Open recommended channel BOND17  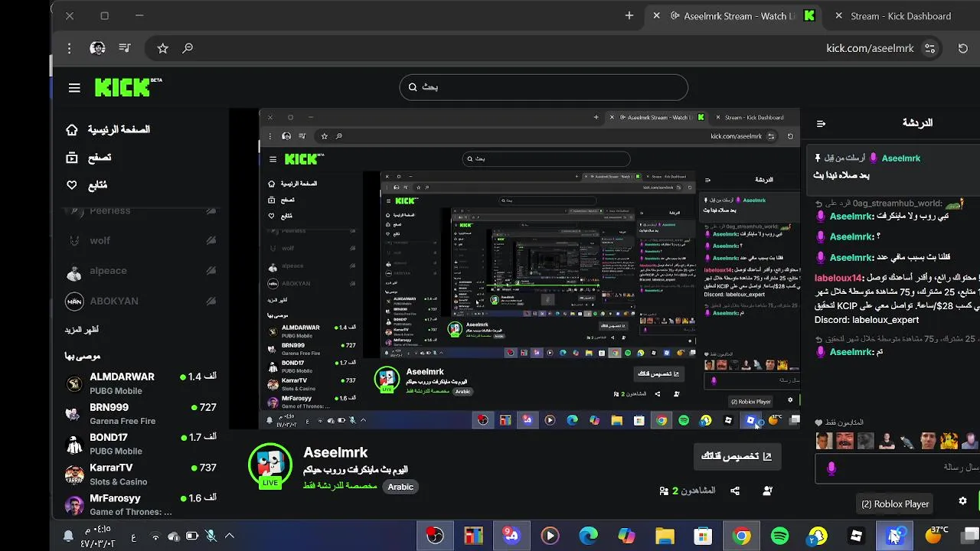[x=140, y=444]
